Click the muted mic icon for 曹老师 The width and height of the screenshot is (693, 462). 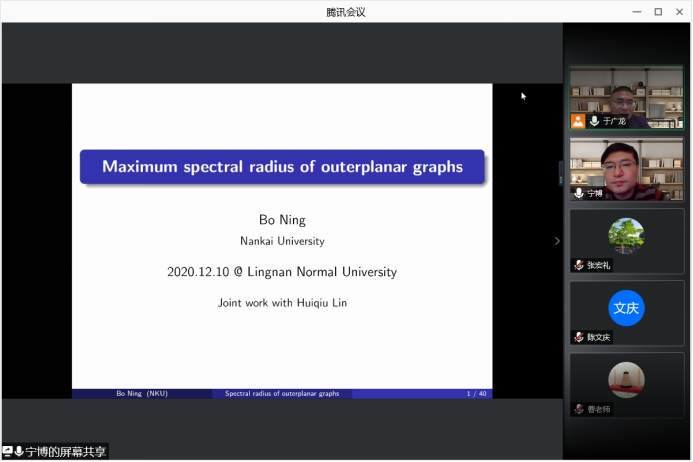[x=579, y=409]
